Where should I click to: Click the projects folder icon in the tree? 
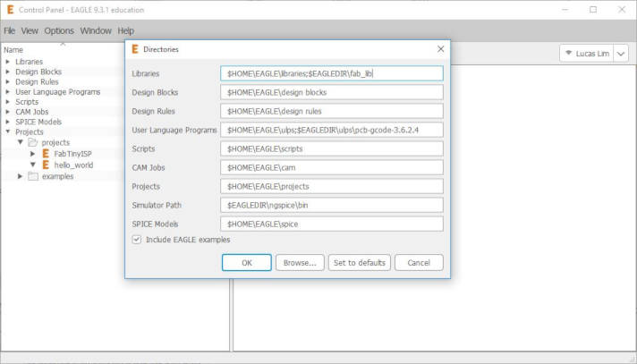pyautogui.click(x=32, y=142)
